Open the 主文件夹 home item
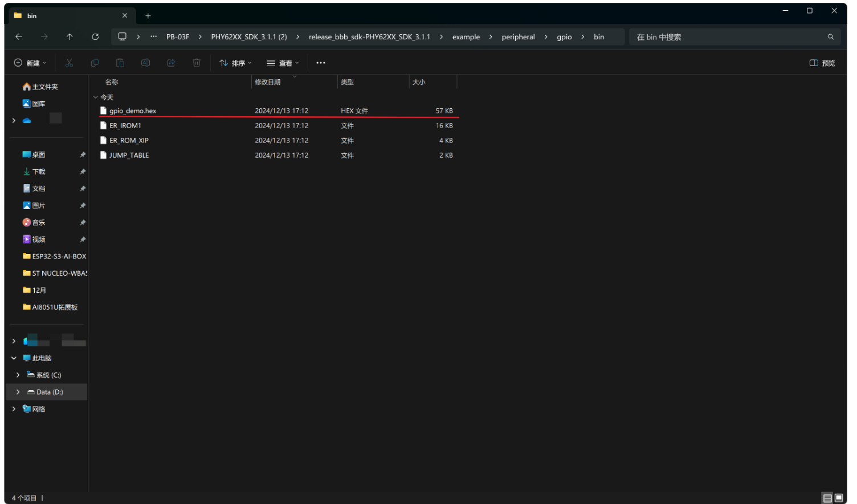This screenshot has height=504, width=857. (x=40, y=87)
